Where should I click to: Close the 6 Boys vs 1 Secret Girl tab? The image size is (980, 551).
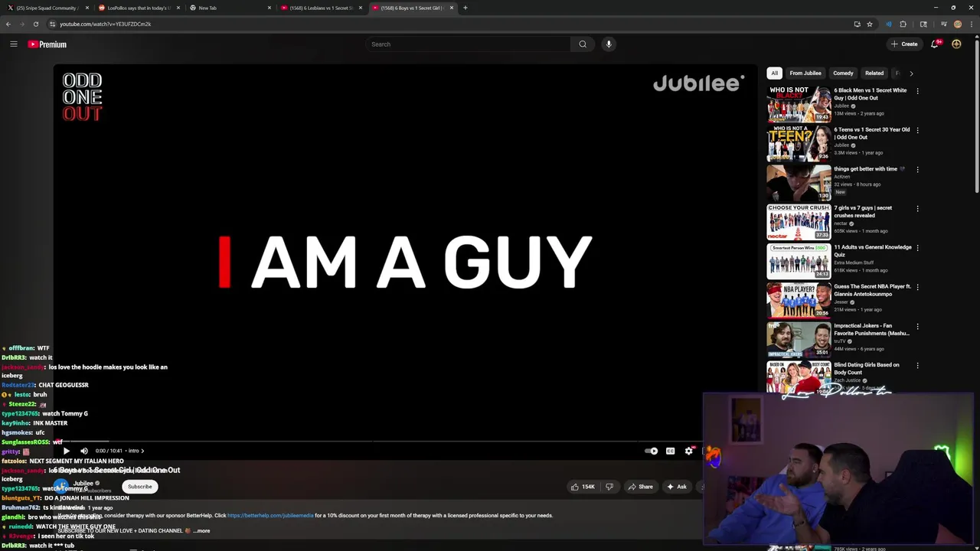click(452, 8)
